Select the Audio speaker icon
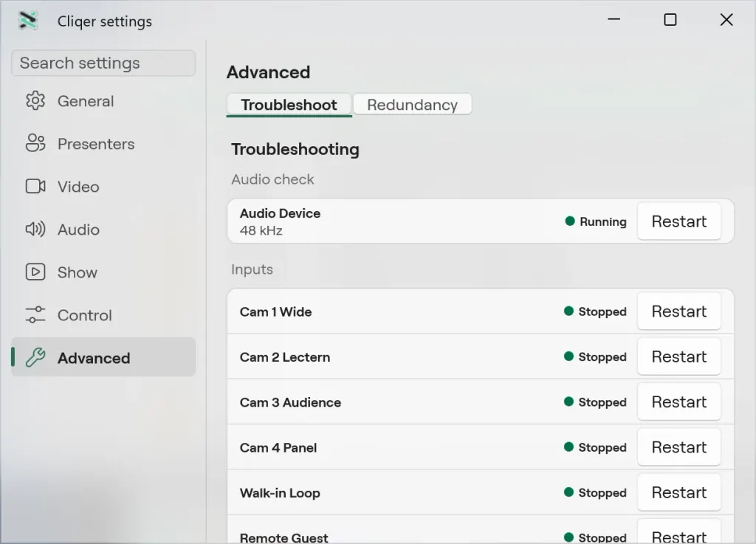 coord(35,229)
